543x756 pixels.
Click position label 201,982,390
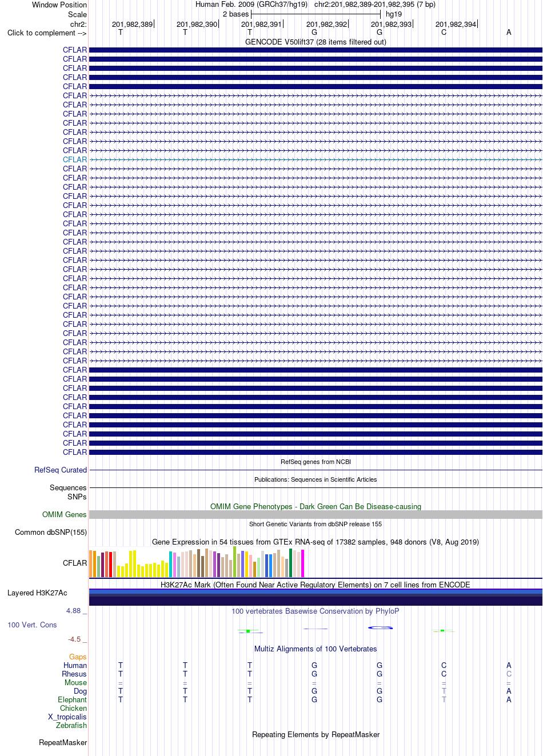(x=197, y=24)
